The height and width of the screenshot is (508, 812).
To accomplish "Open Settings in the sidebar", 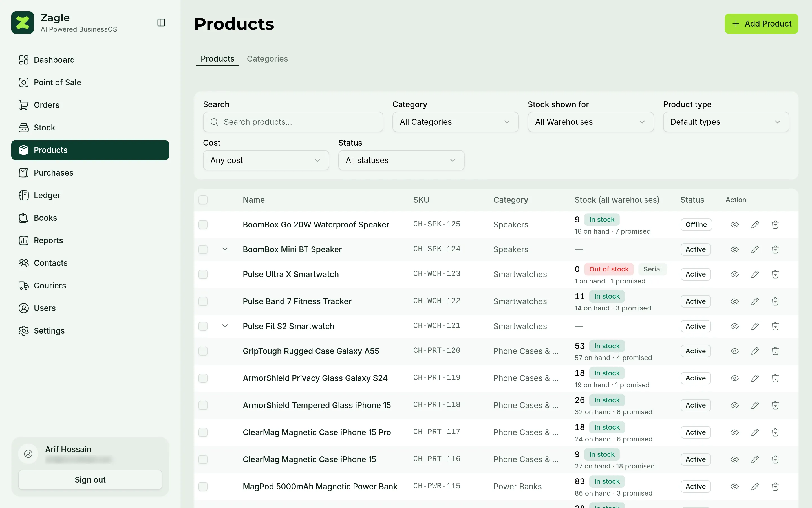I will tap(90, 330).
